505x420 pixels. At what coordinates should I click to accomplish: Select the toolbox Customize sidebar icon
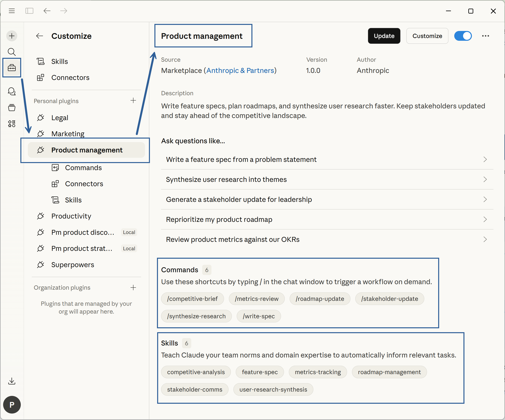(x=12, y=68)
